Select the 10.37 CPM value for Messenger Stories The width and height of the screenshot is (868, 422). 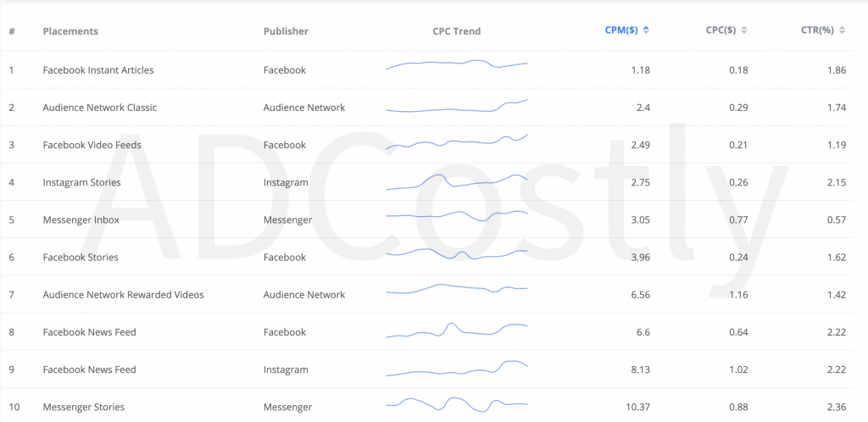click(x=638, y=407)
